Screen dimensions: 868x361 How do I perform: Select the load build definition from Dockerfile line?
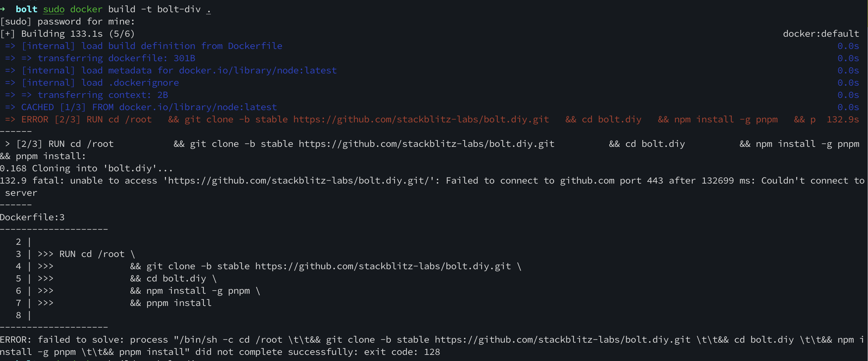click(152, 46)
